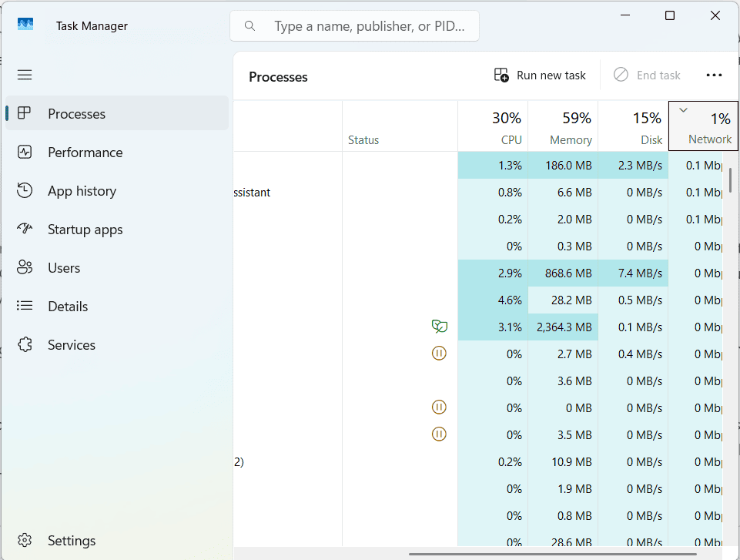740x560 pixels.
Task: Click the Processes page heading
Action: 278,76
